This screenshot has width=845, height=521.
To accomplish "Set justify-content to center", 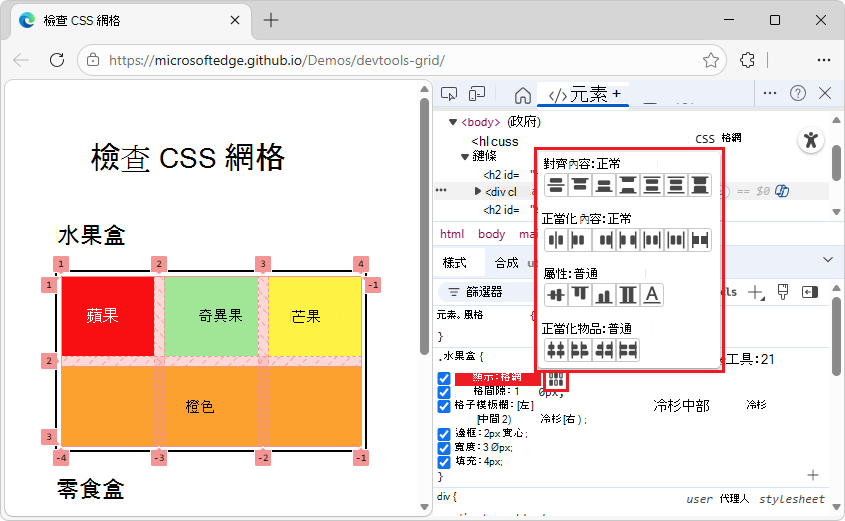I will point(556,240).
